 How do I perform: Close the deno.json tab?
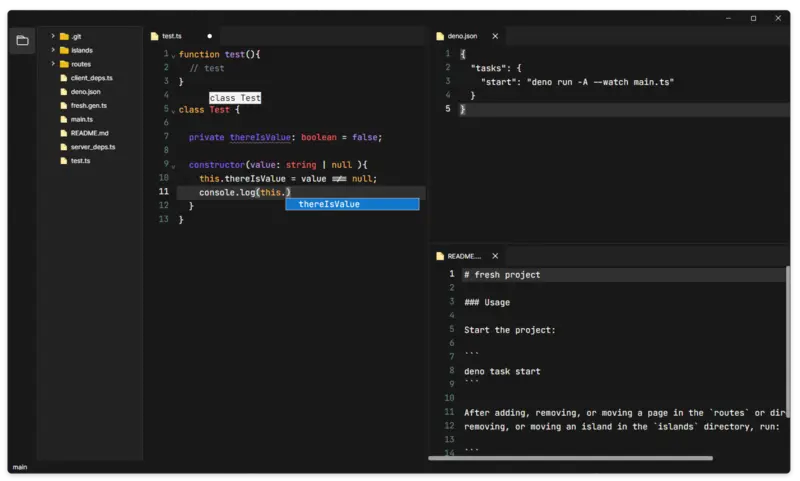[495, 36]
